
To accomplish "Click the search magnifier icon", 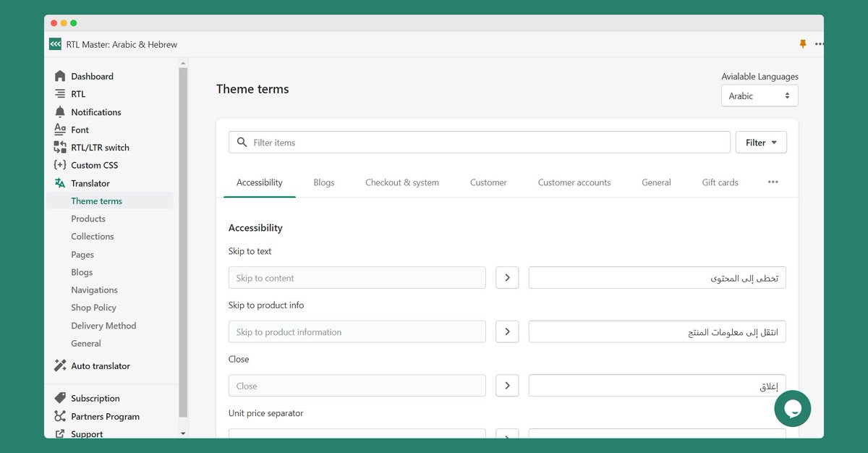I will tap(242, 143).
